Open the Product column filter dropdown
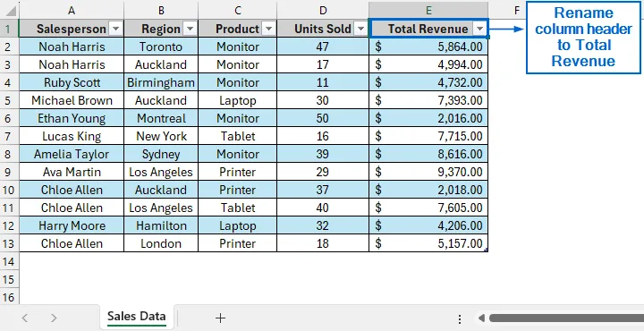This screenshot has width=644, height=331. 268,29
